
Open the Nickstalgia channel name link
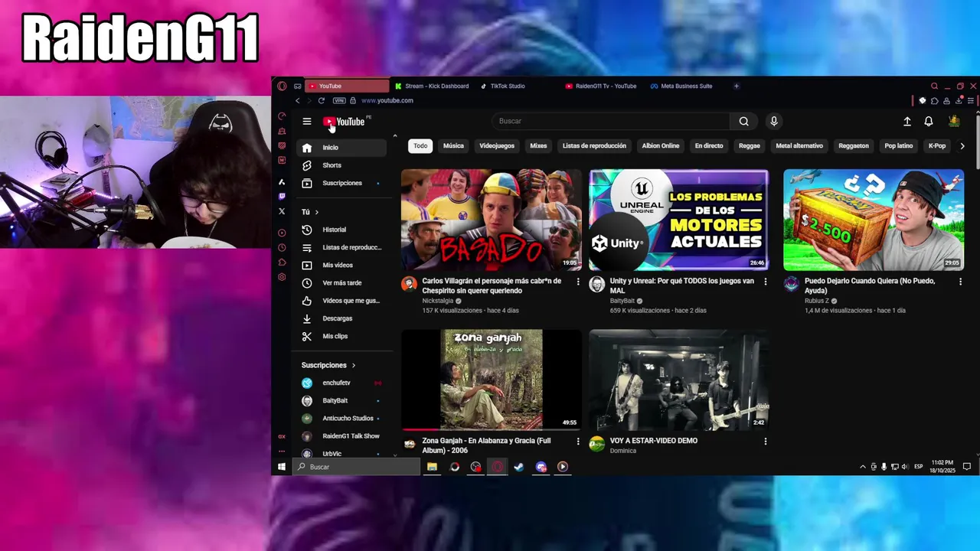[438, 301]
